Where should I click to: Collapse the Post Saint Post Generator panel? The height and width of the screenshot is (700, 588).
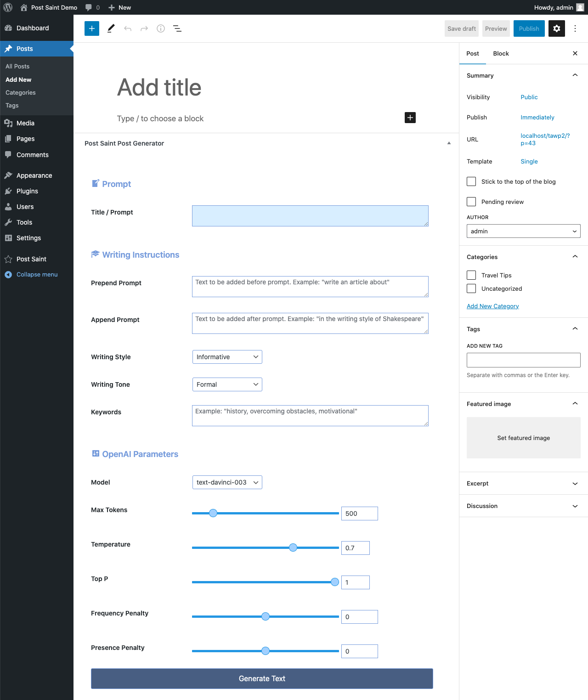click(449, 143)
